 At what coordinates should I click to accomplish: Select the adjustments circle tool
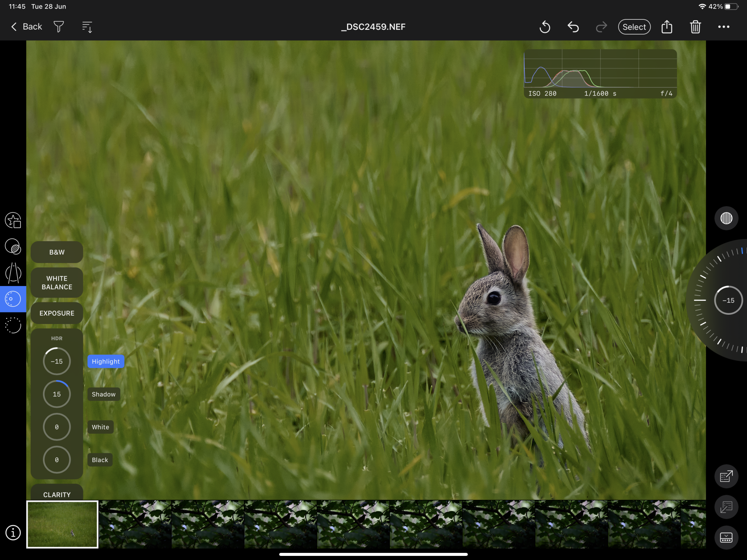click(13, 299)
